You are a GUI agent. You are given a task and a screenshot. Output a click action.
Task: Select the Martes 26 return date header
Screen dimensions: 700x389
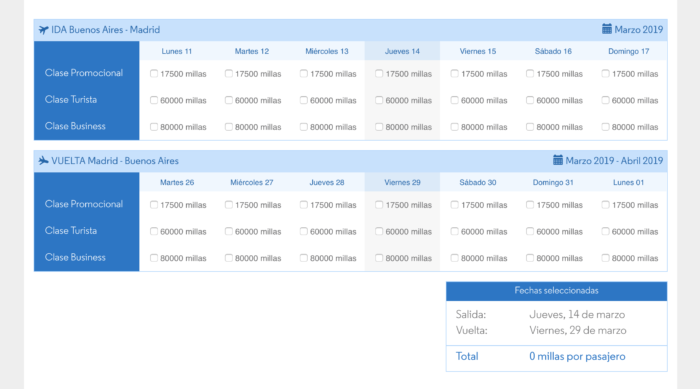pos(177,182)
